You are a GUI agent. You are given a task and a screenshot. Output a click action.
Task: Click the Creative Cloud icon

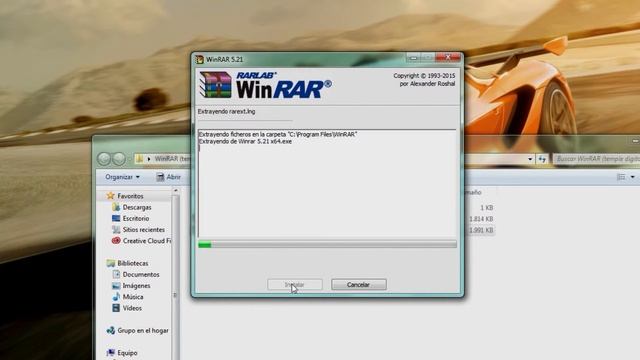point(116,241)
